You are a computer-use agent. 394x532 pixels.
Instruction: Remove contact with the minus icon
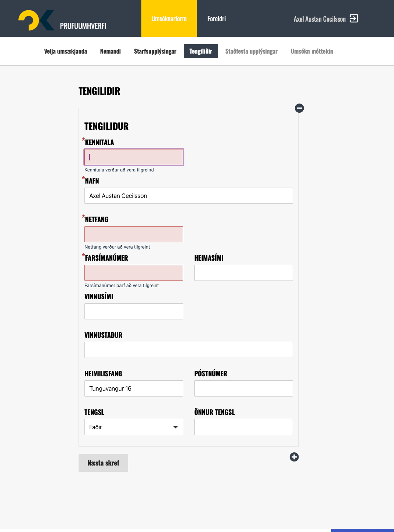tap(299, 108)
